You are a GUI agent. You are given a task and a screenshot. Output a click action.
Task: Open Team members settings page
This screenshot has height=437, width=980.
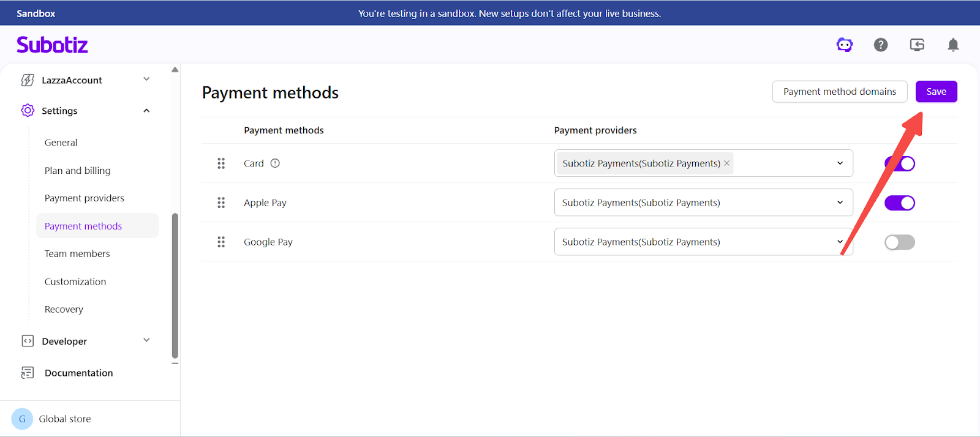click(77, 254)
